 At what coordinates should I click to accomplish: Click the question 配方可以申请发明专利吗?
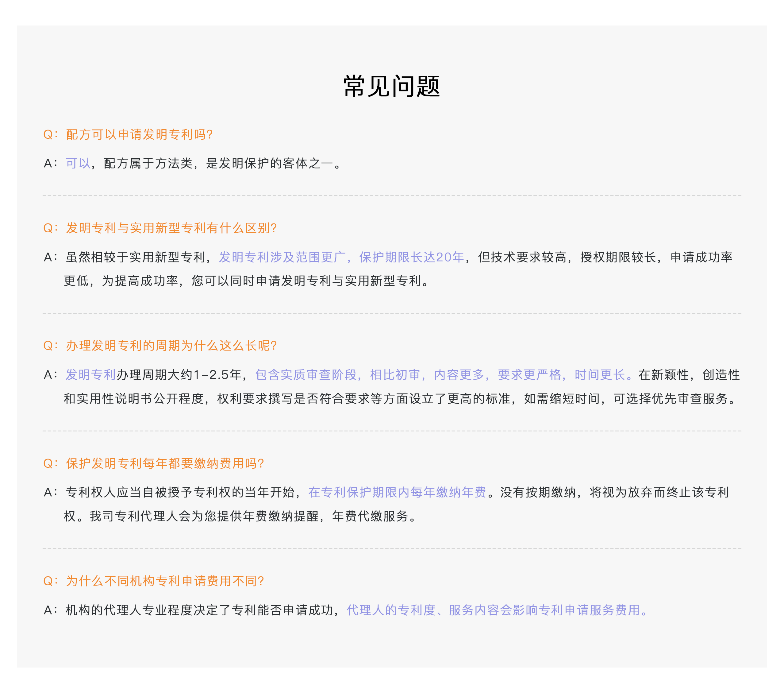coord(139,134)
